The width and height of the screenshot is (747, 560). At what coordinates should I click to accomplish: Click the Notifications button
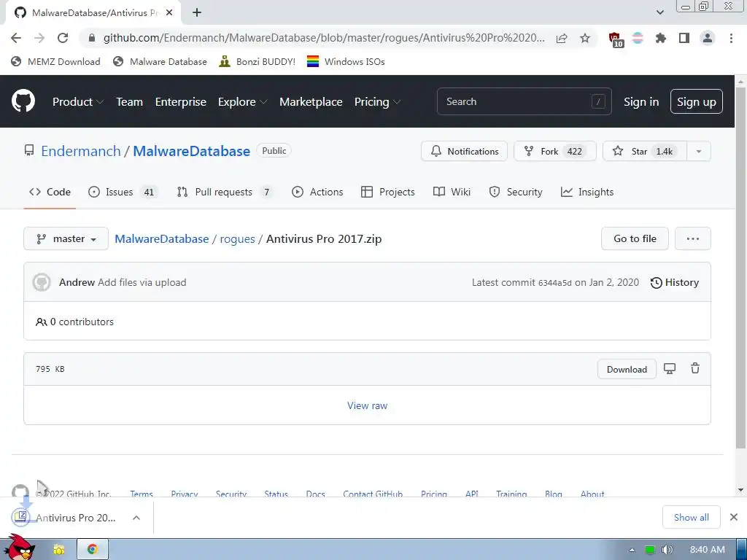(464, 152)
